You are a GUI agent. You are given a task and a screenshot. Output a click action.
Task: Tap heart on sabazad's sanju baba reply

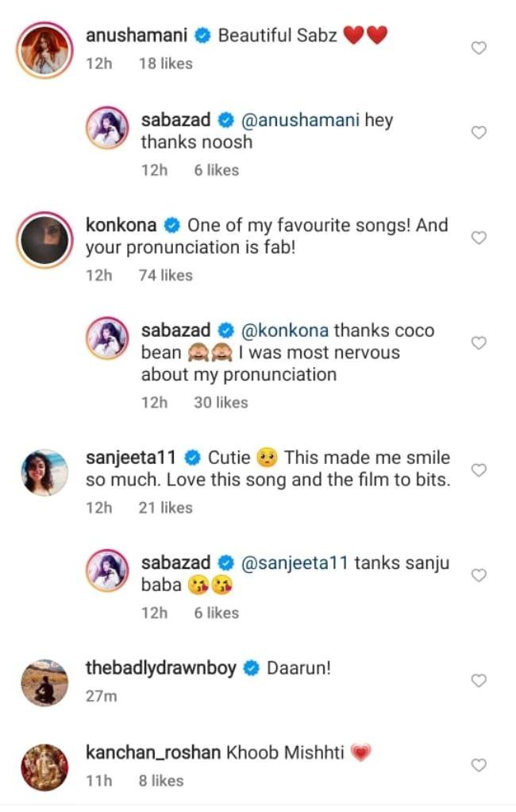click(x=479, y=575)
